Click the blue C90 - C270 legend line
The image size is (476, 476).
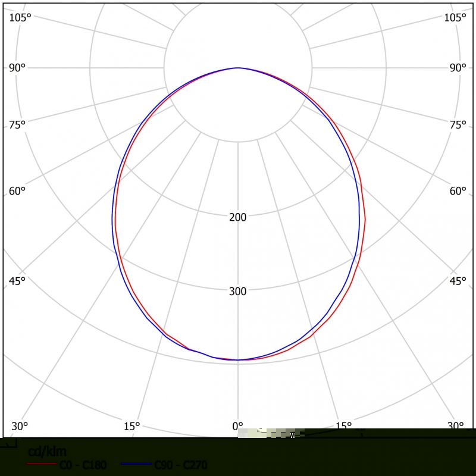pos(136,464)
